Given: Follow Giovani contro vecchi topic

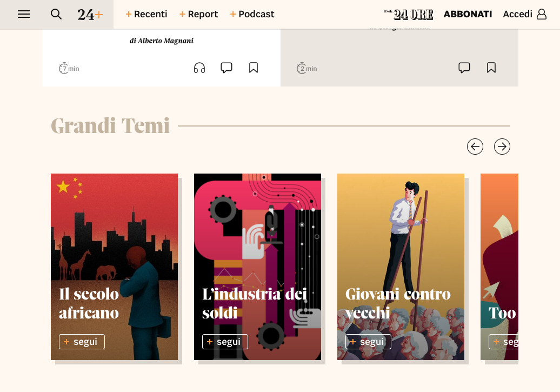Looking at the screenshot, I should point(368,342).
